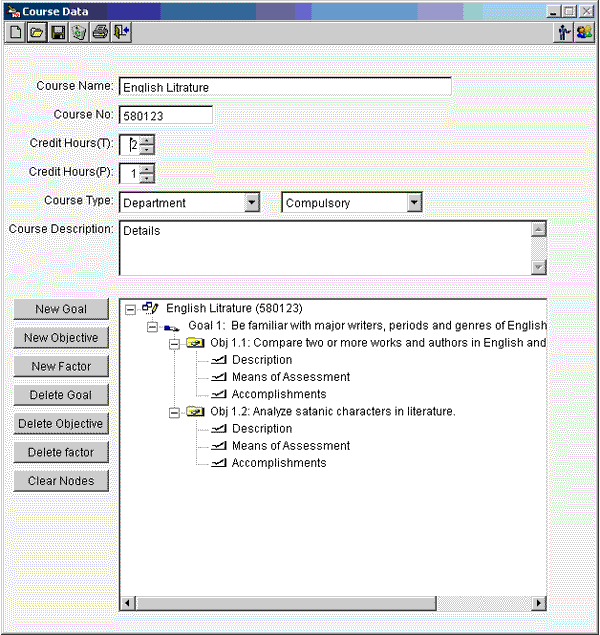Viewport: 600px width, 635px height.
Task: Click the Obj 1.2 folder icon
Action: 195,412
